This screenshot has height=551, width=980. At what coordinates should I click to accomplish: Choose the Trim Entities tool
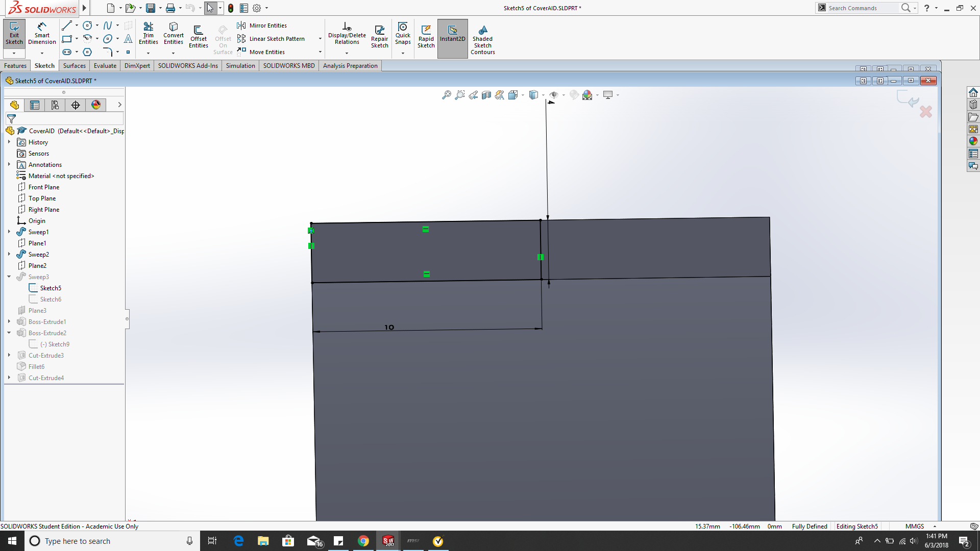pyautogui.click(x=148, y=33)
